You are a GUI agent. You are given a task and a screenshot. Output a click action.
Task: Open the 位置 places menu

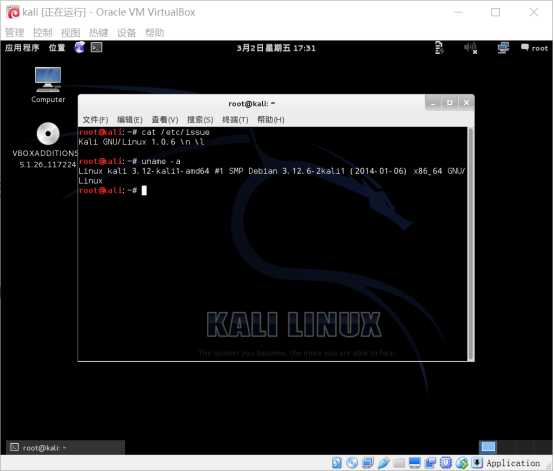pos(57,48)
